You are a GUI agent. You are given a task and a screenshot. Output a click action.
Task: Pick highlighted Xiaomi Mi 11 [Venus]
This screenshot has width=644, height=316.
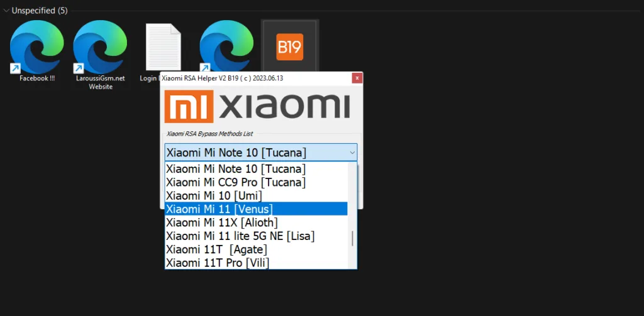coord(257,209)
